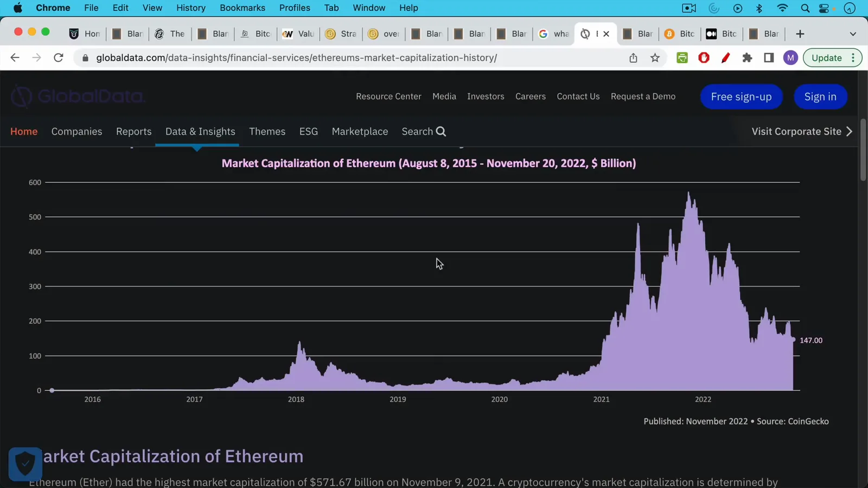Open a new tab with the plus icon
868x488 pixels.
(800, 34)
